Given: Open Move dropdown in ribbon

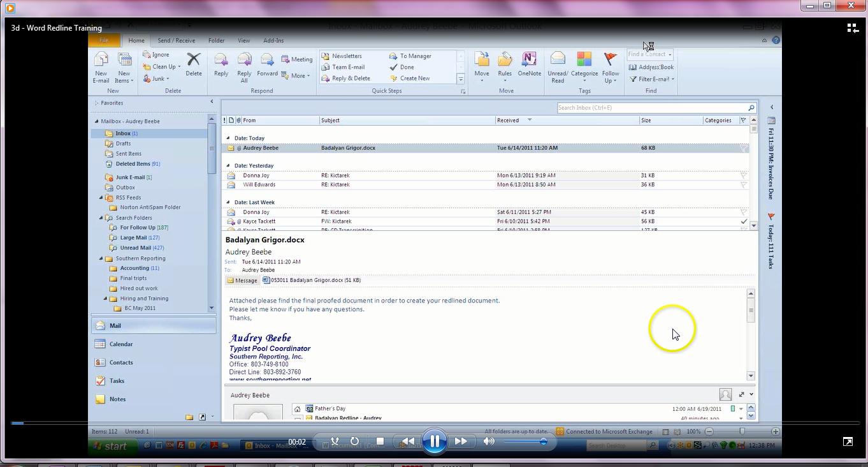Looking at the screenshot, I should (482, 67).
